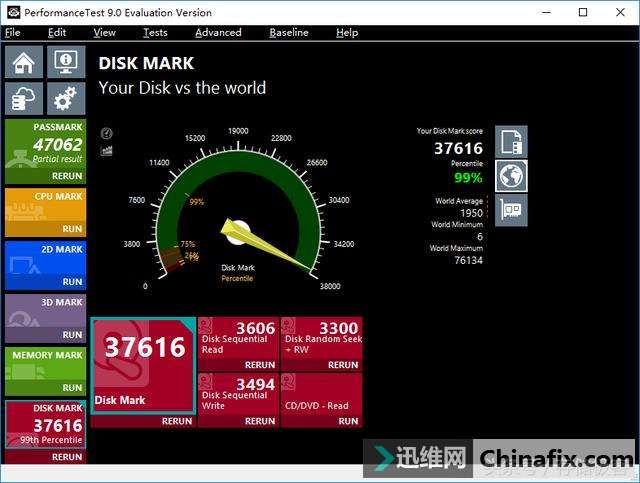This screenshot has height=483, width=640.
Task: Rerun Disk Mark in the sidebar
Action: 67,457
